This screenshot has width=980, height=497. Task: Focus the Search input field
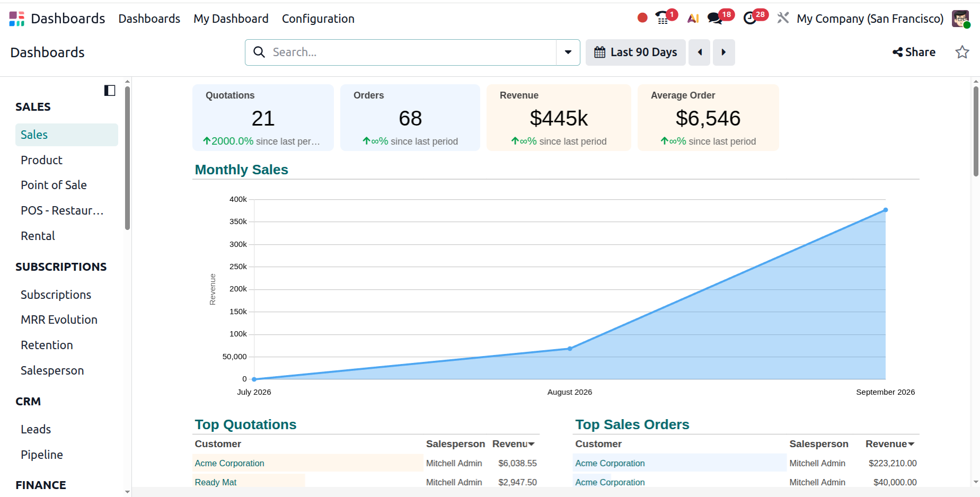(x=412, y=52)
